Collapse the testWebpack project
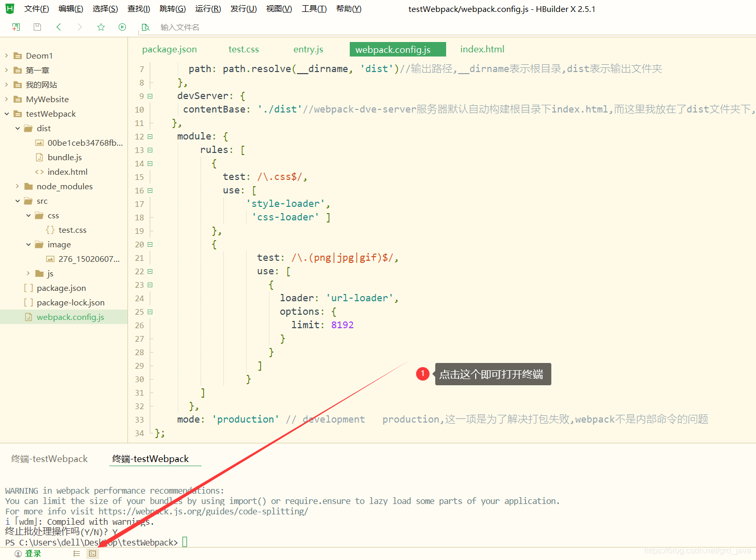 coord(6,114)
